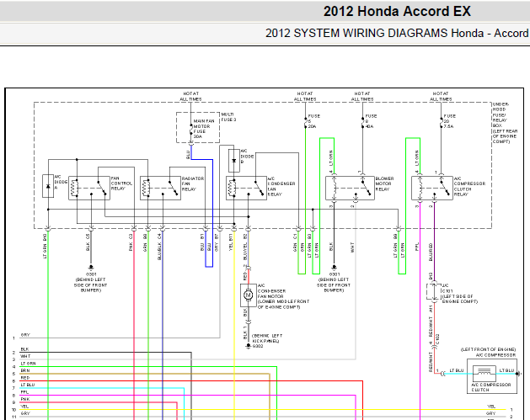Click the "BLK" wire label at row 2
The width and height of the screenshot is (530, 420).
click(24, 349)
